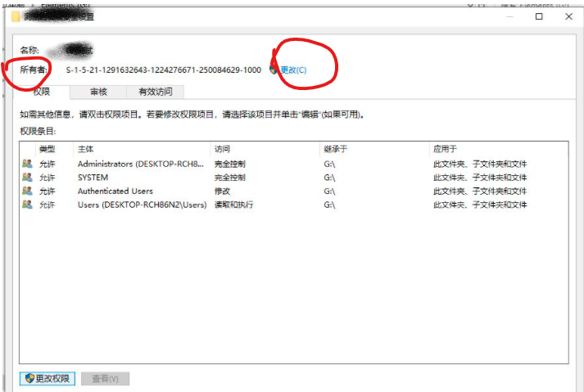Open the 审核 tab

(98, 92)
